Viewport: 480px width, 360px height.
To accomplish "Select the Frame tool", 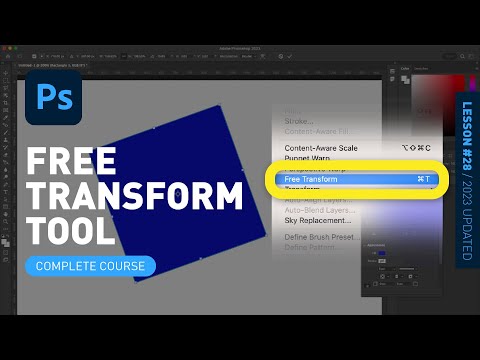I will pos(6,110).
